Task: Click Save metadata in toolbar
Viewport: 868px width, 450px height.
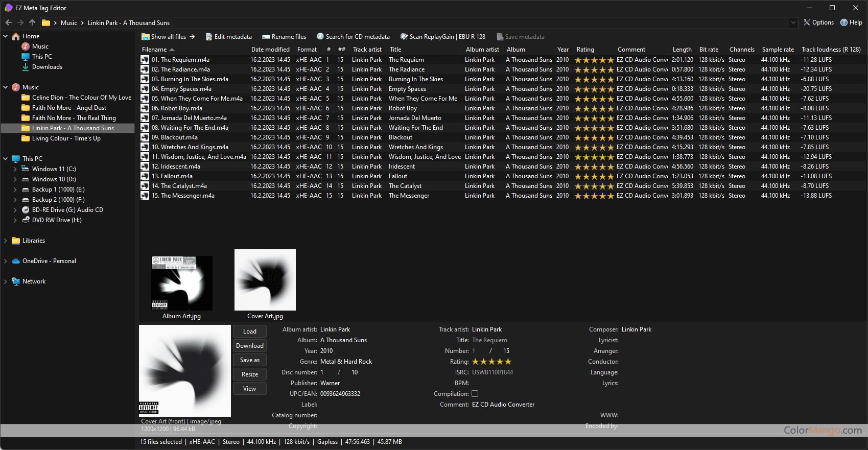Action: coord(520,37)
